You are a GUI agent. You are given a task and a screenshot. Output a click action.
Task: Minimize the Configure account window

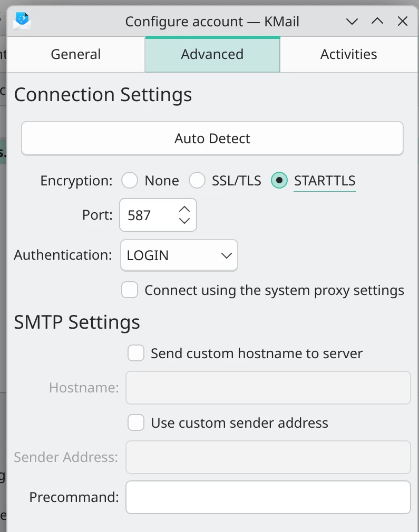(352, 22)
